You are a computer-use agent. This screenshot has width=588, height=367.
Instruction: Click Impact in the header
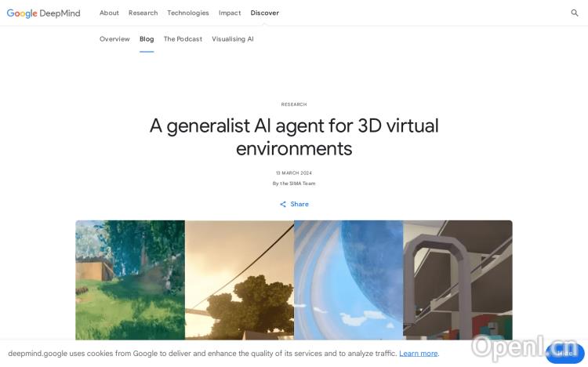[230, 13]
